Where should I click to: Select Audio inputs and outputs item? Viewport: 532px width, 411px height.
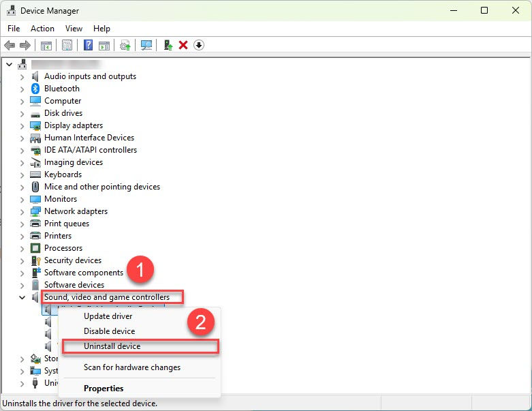90,76
